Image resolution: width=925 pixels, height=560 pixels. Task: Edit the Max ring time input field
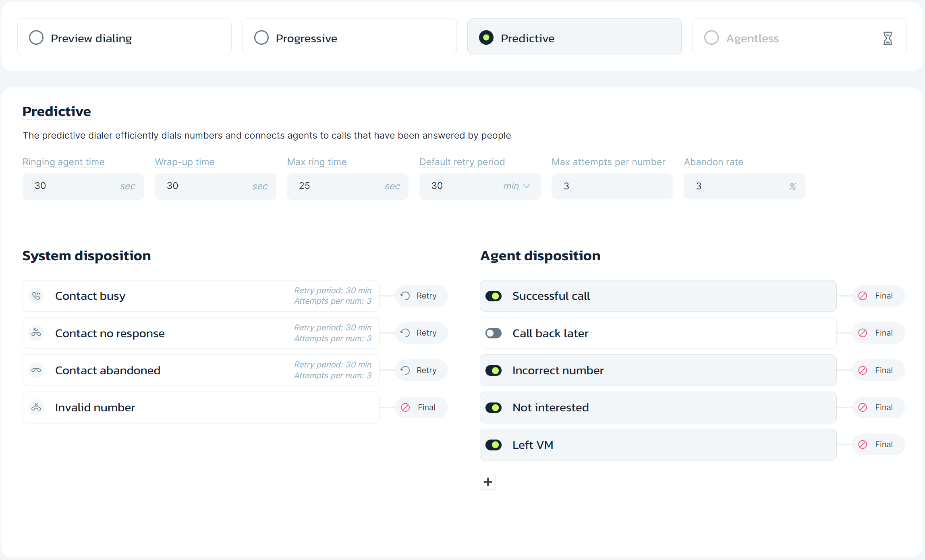[337, 186]
